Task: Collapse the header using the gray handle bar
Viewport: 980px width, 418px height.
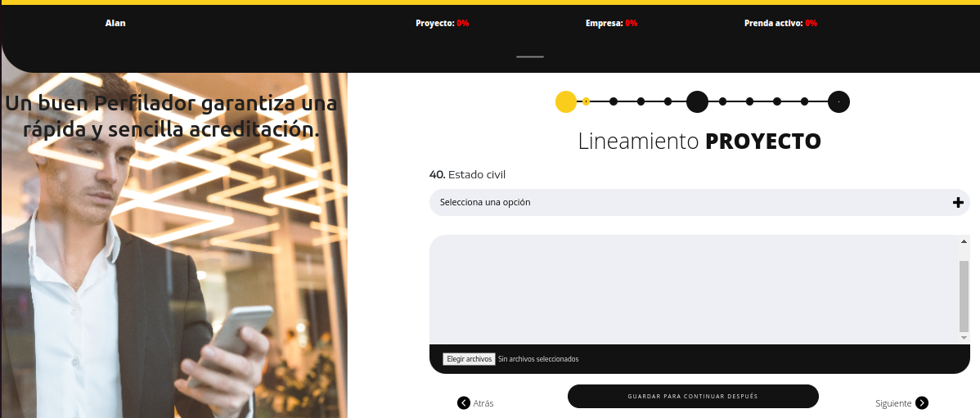Action: point(530,56)
